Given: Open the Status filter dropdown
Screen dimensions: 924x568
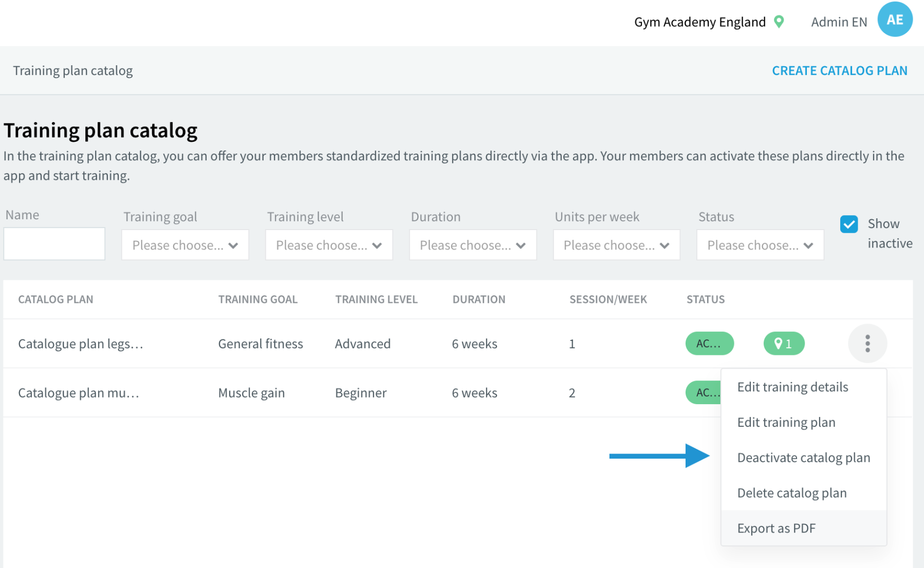Looking at the screenshot, I should coord(760,245).
